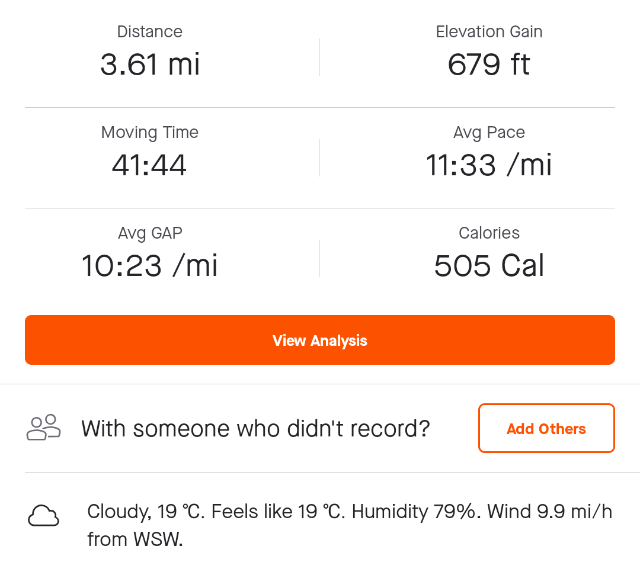This screenshot has height=575, width=640.
Task: Click "With someone who didn't record?" text
Action: [256, 428]
